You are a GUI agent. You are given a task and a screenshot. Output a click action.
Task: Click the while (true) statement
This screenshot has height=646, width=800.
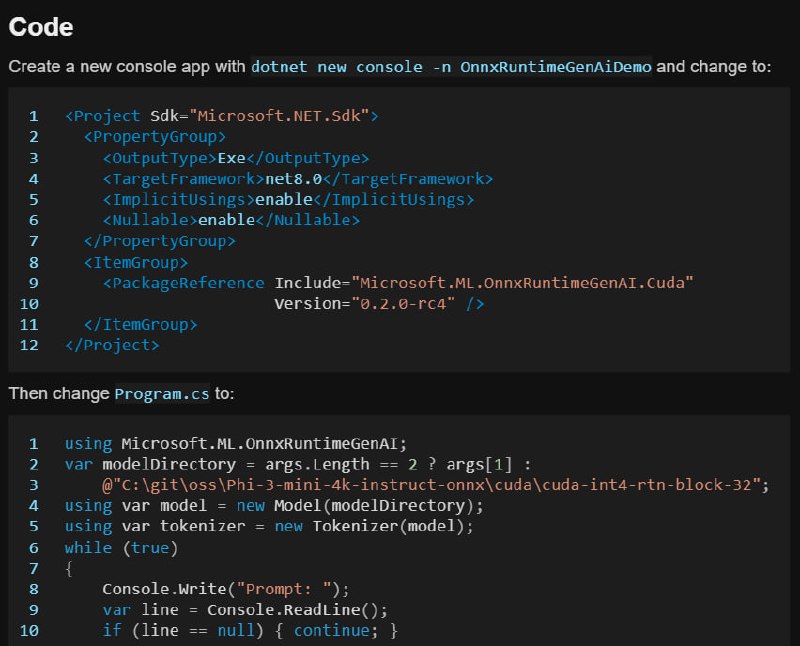[121, 548]
